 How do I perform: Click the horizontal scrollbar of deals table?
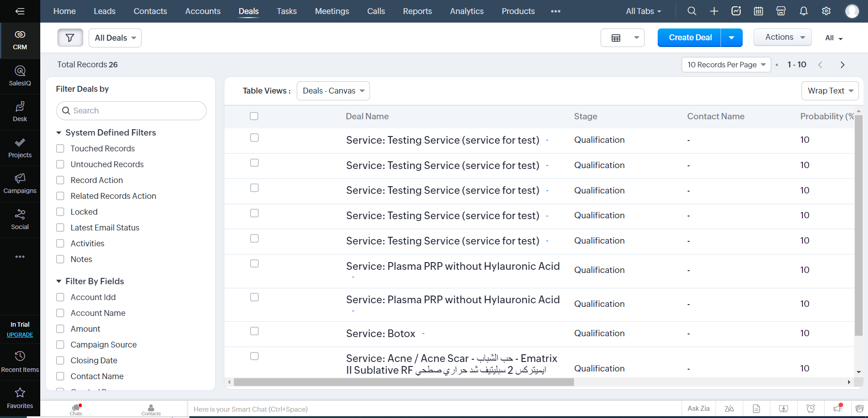(x=403, y=382)
